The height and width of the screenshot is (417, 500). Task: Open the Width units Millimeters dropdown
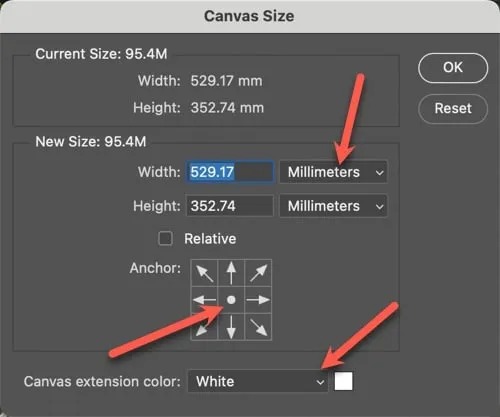[x=333, y=172]
